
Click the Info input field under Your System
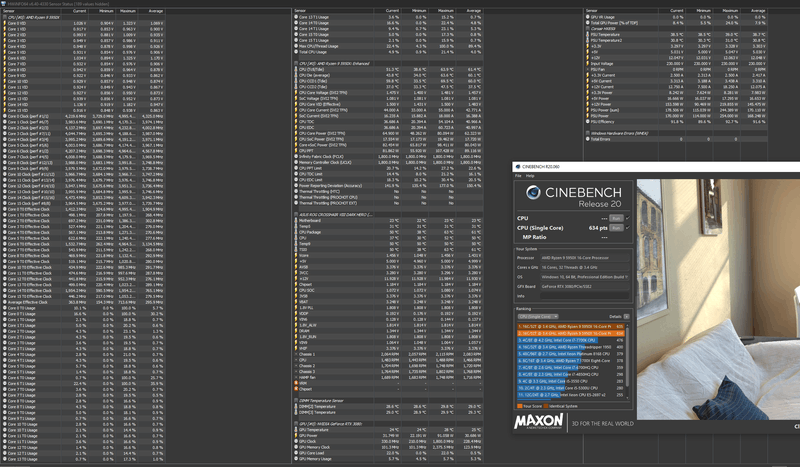(584, 296)
